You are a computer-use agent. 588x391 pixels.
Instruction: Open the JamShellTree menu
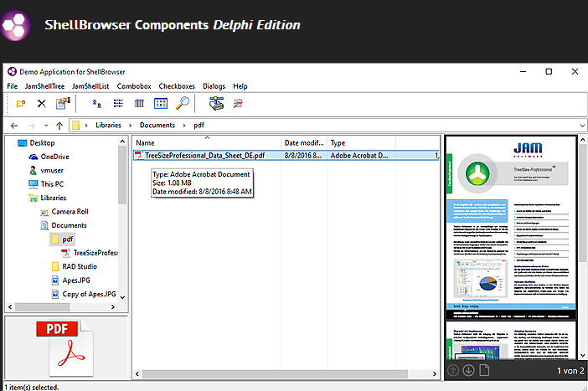tap(44, 86)
